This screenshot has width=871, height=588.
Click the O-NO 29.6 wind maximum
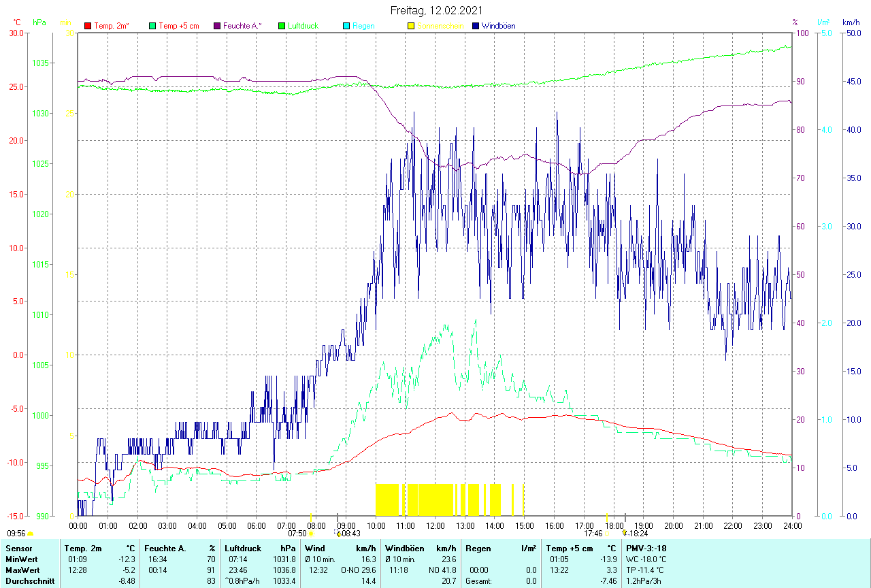click(358, 570)
